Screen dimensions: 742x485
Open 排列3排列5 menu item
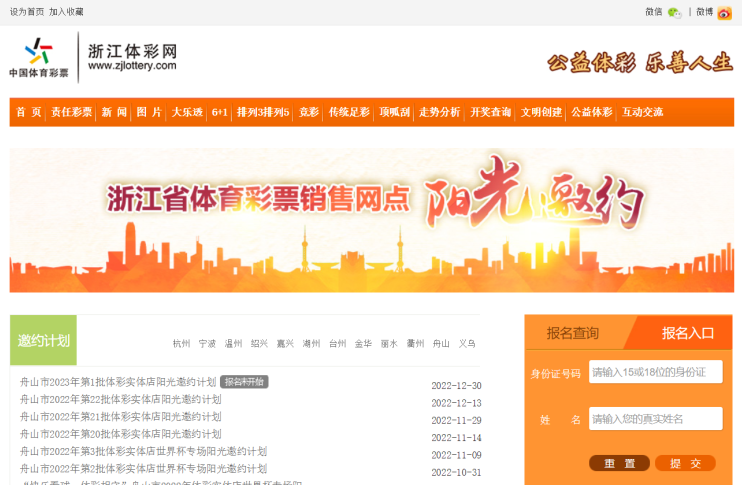point(263,112)
